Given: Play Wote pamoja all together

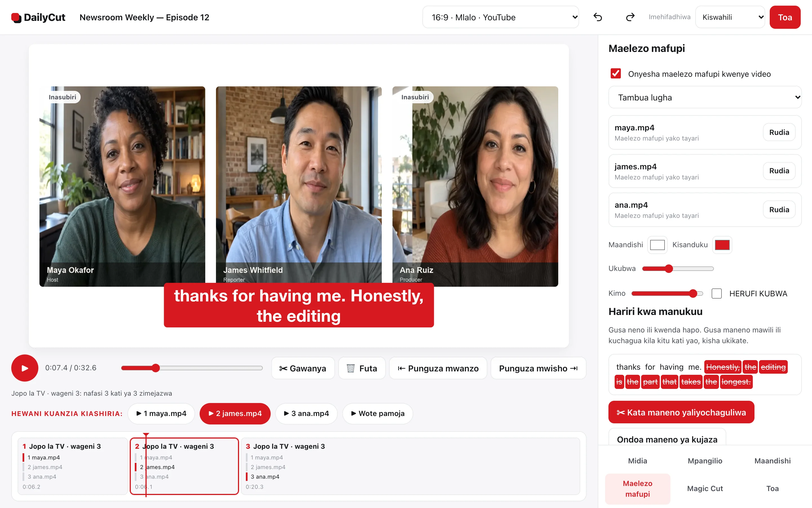Looking at the screenshot, I should point(378,413).
